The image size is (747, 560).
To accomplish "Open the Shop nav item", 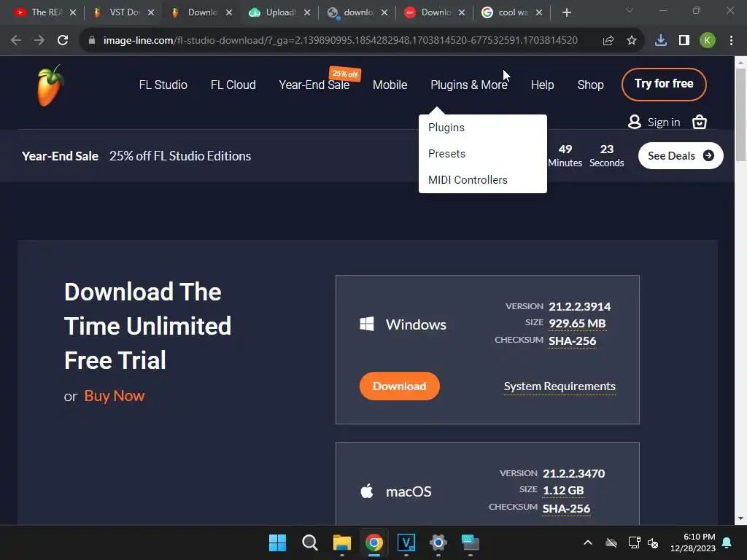I will [590, 85].
